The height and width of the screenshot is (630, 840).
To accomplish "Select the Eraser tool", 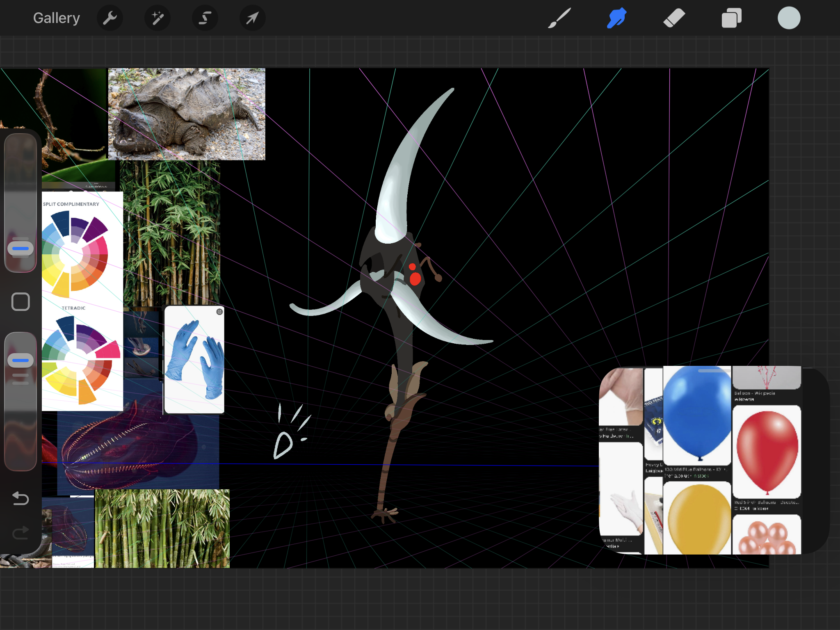I will tap(674, 18).
